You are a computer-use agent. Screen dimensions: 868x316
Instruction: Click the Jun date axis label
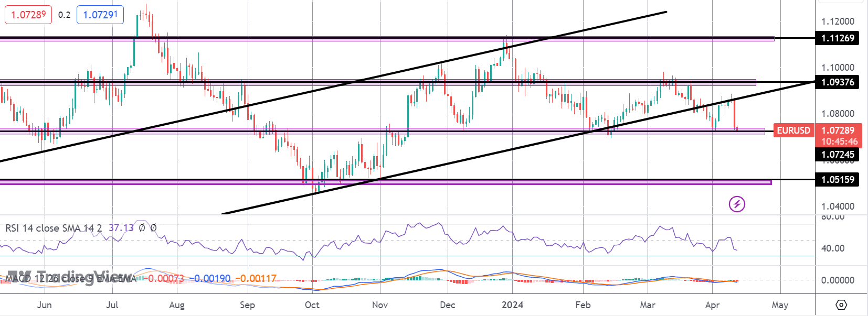pyautogui.click(x=45, y=305)
